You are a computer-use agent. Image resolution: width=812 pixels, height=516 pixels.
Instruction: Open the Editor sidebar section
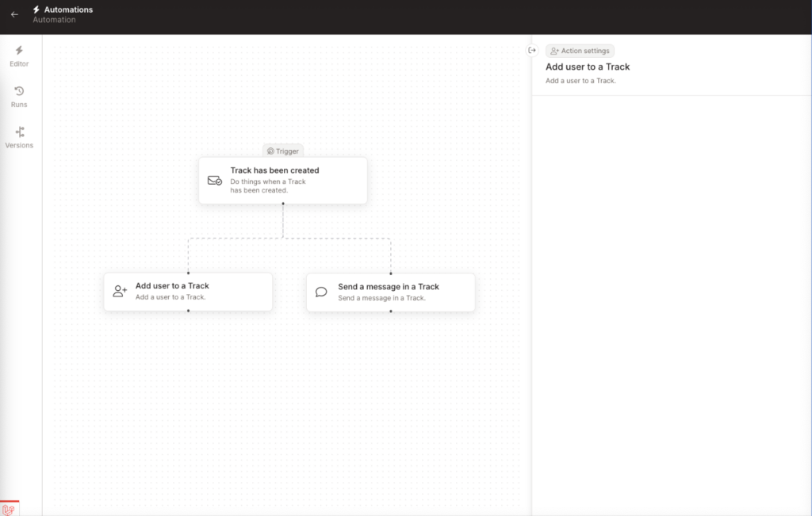pos(19,56)
